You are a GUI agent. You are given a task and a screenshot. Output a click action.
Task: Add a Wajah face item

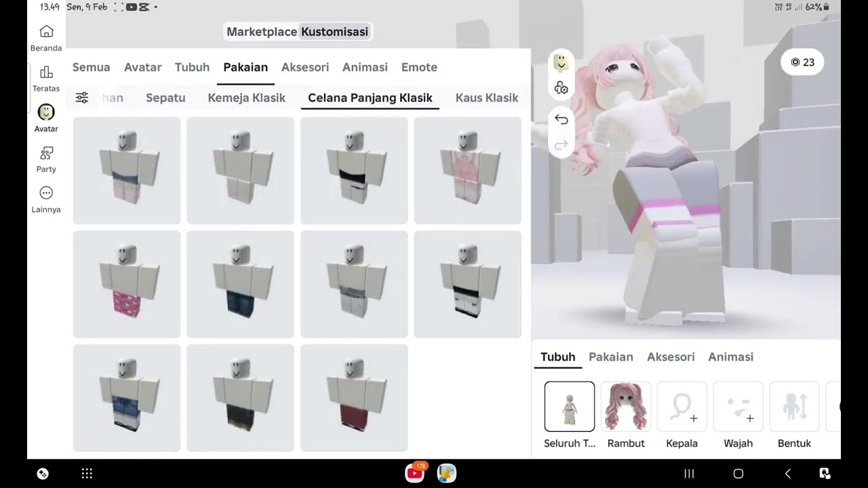coord(738,407)
